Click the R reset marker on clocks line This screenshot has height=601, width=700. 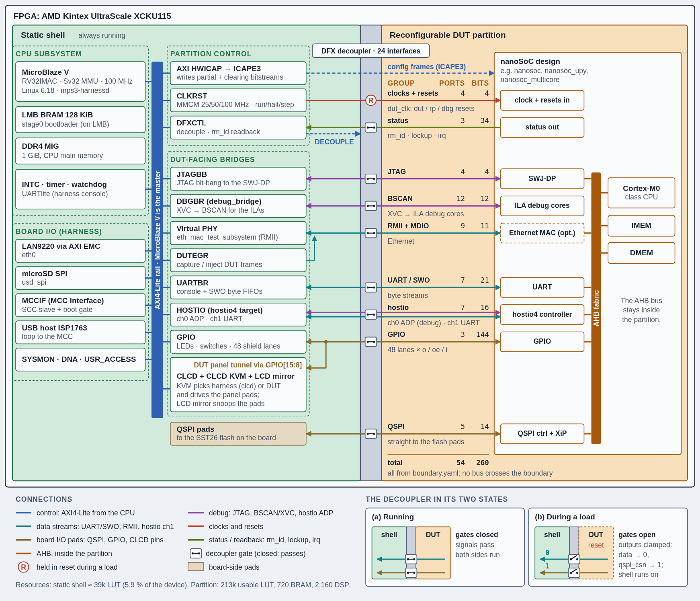tap(371, 101)
